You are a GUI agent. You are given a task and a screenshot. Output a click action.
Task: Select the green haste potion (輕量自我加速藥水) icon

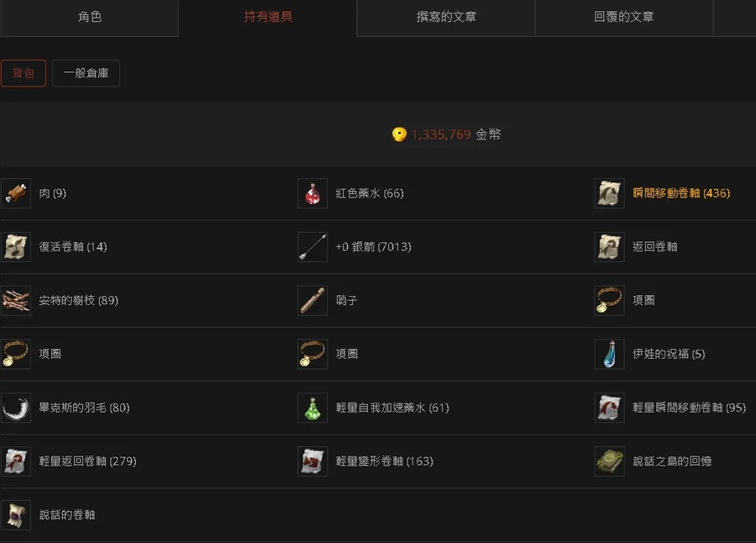312,408
